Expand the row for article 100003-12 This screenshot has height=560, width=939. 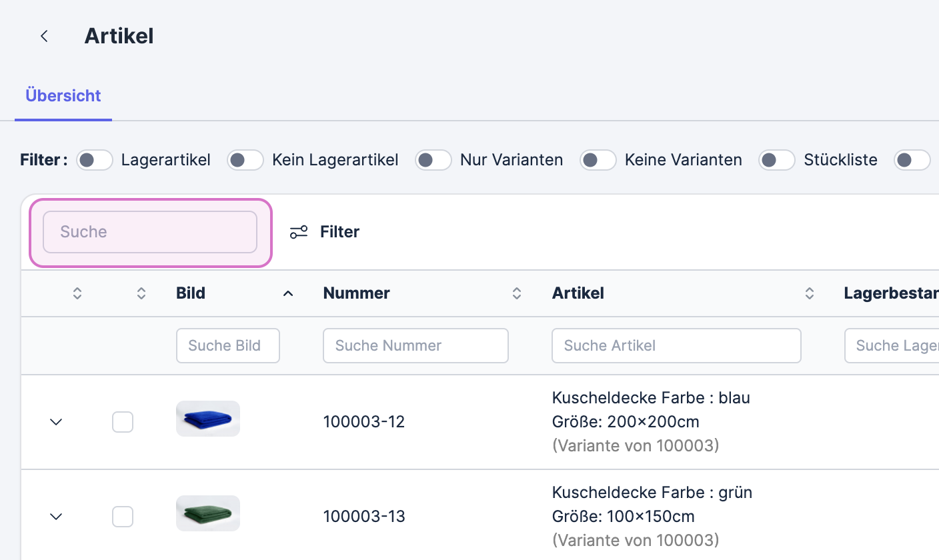pyautogui.click(x=57, y=422)
